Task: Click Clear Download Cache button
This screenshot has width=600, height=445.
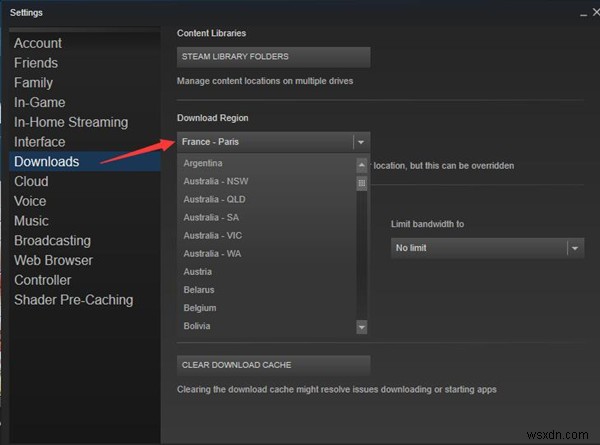Action: click(273, 365)
